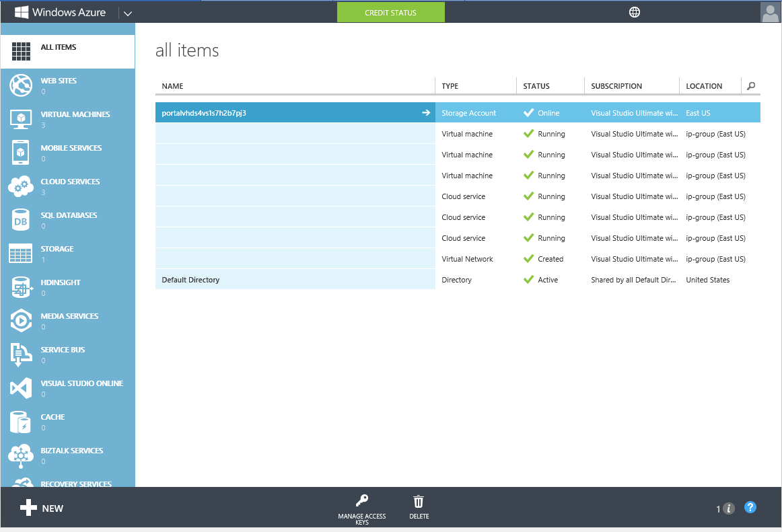
Task: Go to WEB SITES section
Action: tap(59, 80)
